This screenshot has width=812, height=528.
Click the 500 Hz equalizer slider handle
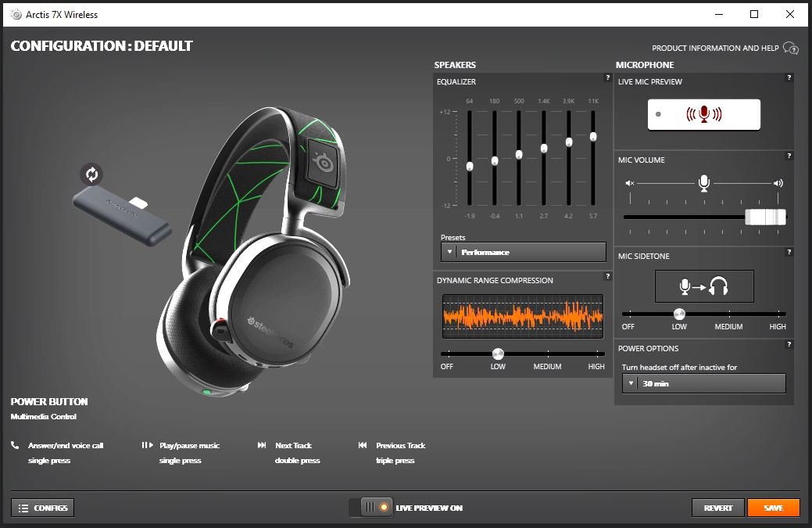519,154
